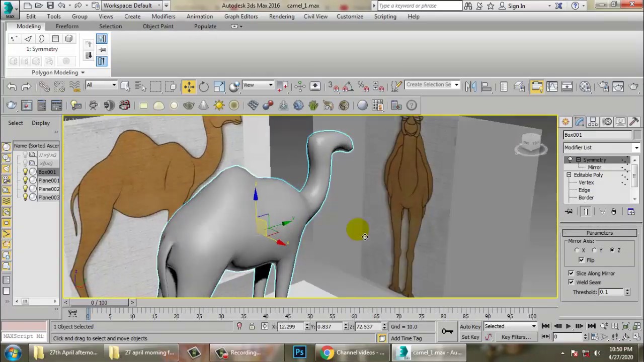This screenshot has height=362, width=644.
Task: Open the Utilities hammer panel tab
Action: [634, 122]
